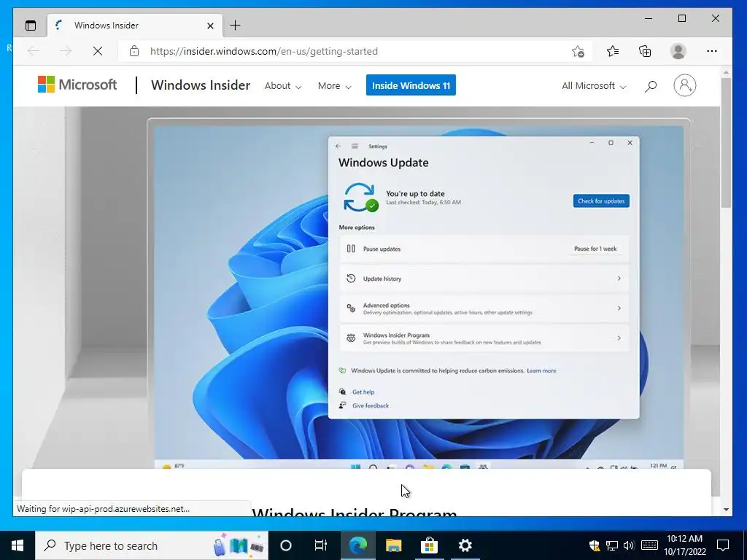Open Task View on the taskbar
The image size is (747, 560).
(321, 545)
